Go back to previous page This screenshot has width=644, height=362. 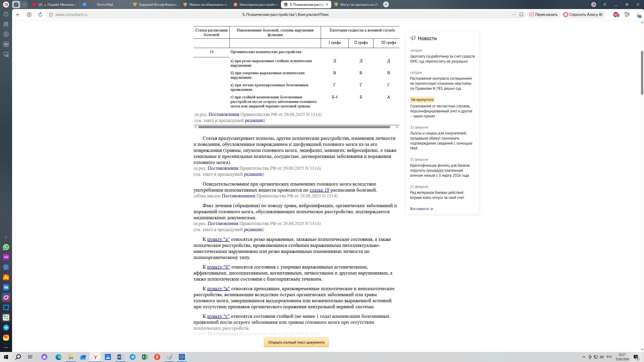(x=18, y=15)
